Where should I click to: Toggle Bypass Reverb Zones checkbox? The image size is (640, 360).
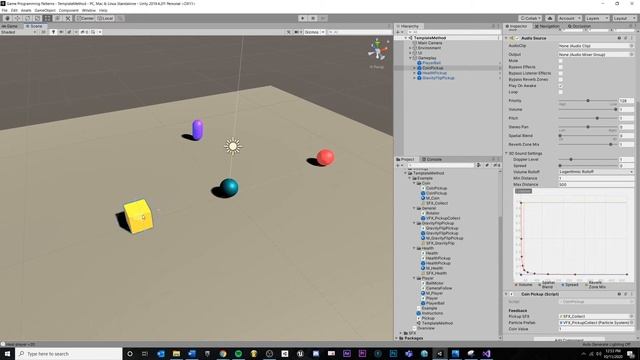tap(560, 80)
